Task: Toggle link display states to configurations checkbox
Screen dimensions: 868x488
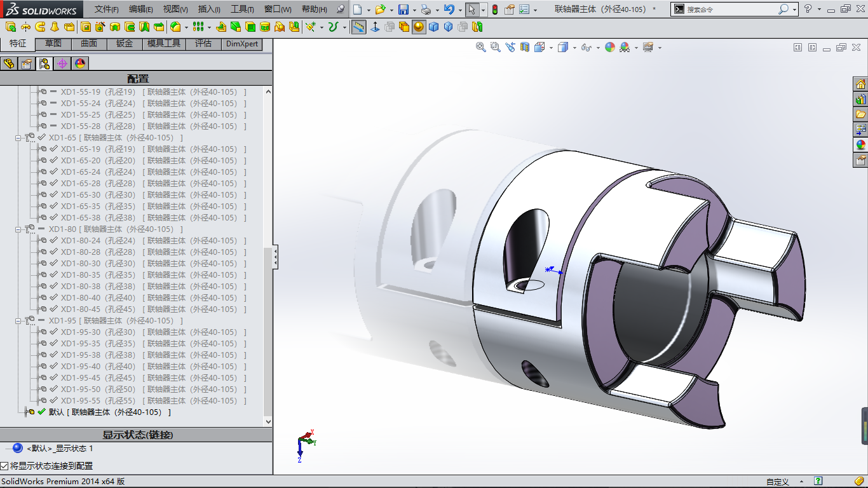Action: click(x=4, y=466)
